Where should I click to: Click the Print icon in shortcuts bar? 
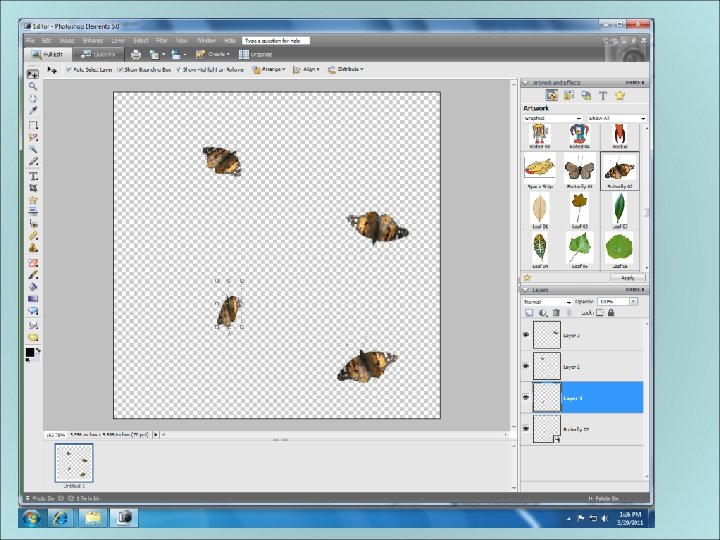tap(136, 55)
